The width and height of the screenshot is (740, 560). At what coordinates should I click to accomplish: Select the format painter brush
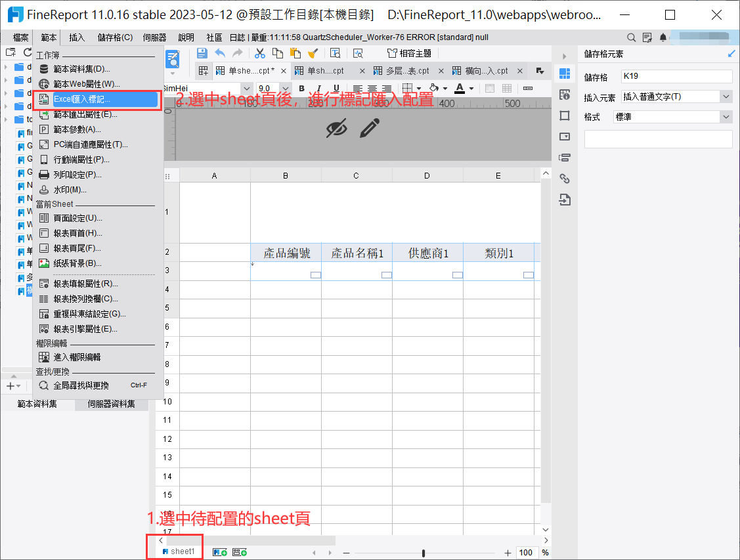[x=313, y=53]
